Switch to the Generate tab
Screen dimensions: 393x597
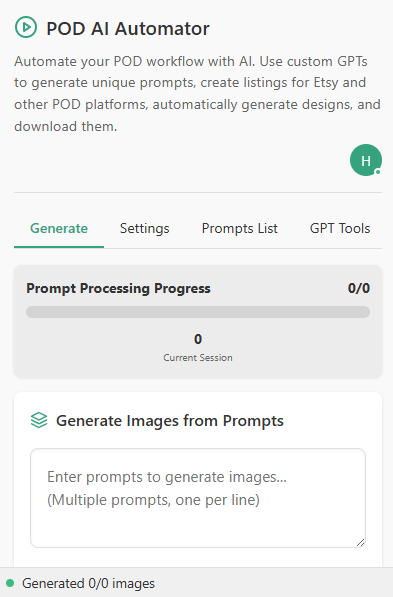59,228
